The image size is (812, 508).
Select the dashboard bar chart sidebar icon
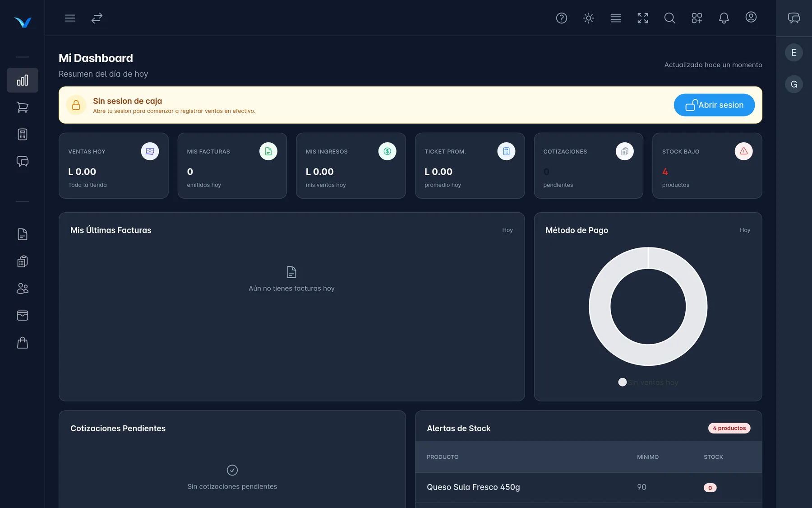point(23,80)
